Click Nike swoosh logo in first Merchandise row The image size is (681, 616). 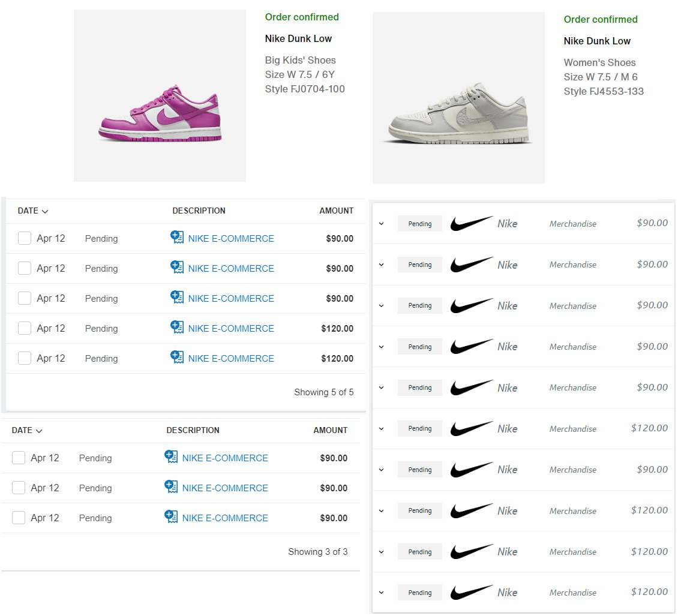(472, 224)
